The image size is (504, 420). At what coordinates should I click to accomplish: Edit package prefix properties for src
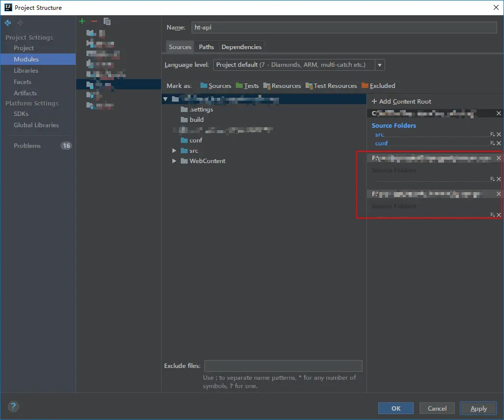pos(492,134)
